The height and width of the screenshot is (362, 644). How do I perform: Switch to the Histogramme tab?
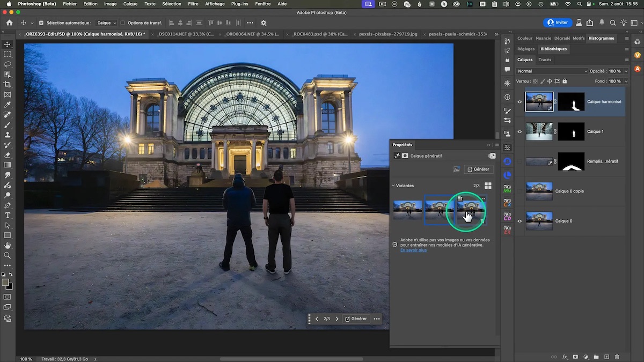pyautogui.click(x=601, y=38)
